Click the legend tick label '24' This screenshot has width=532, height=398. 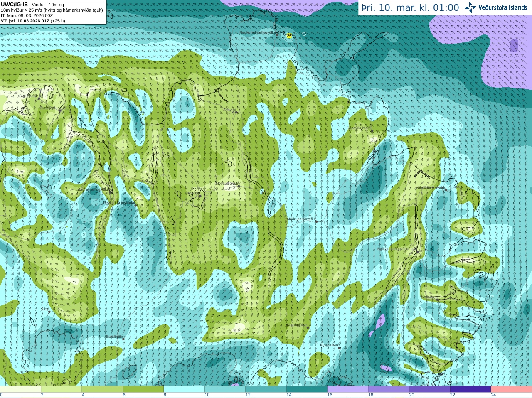[493, 395]
